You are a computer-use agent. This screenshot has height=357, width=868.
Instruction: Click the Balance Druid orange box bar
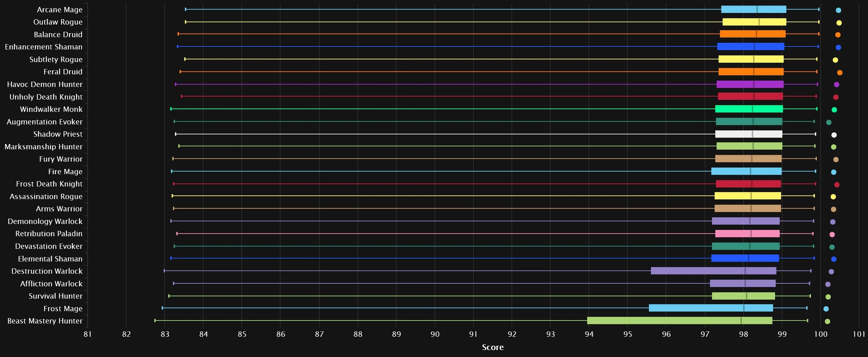pos(753,34)
